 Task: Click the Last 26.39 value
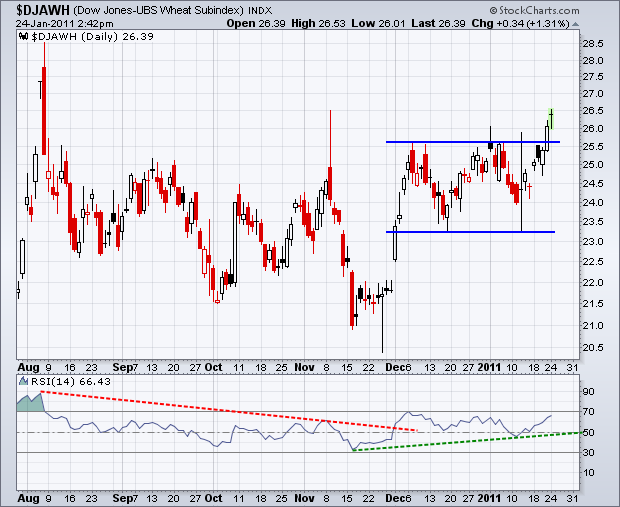click(438, 23)
